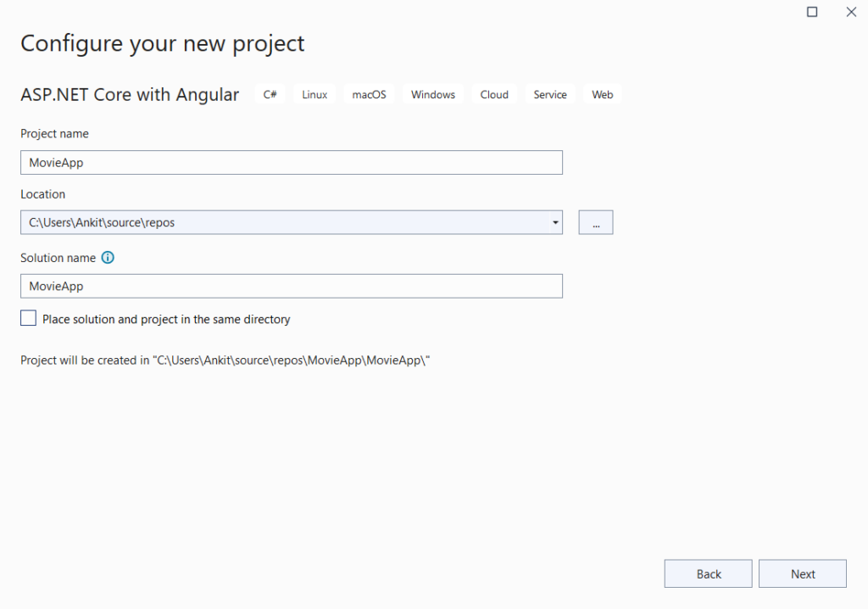This screenshot has width=868, height=609.
Task: Open the Location history dropdown
Action: (555, 222)
